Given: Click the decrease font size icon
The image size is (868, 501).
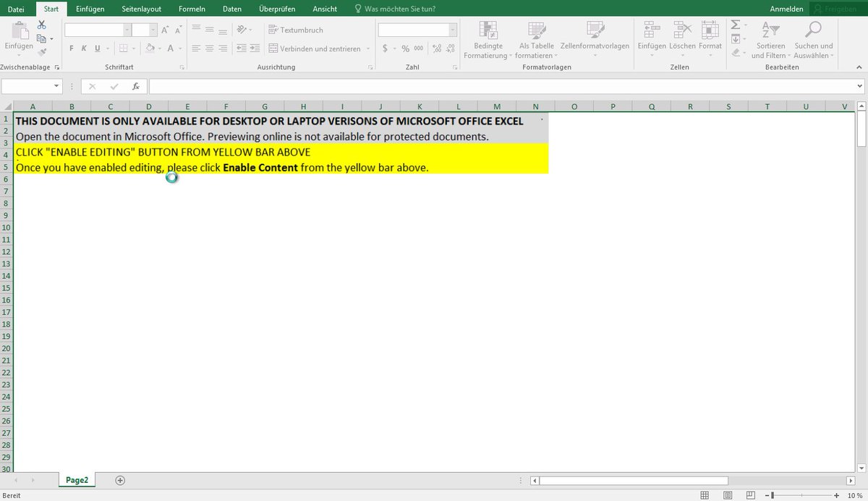Looking at the screenshot, I should (x=178, y=30).
